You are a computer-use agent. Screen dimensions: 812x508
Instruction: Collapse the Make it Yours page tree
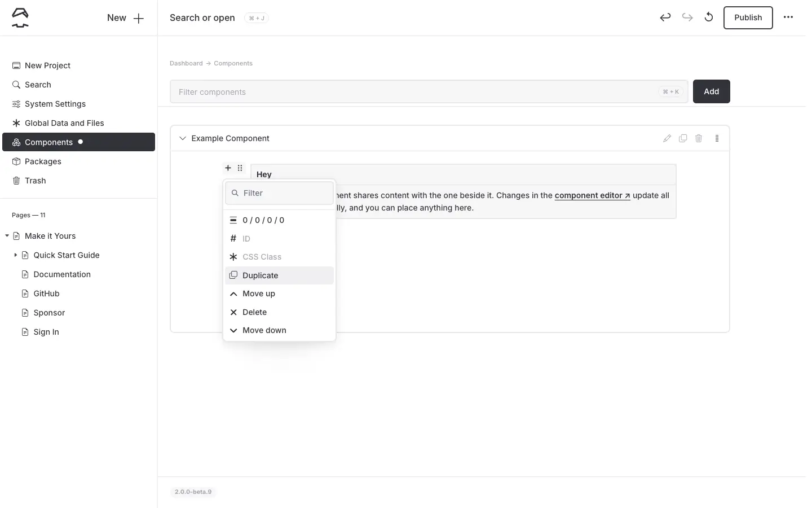click(x=7, y=236)
